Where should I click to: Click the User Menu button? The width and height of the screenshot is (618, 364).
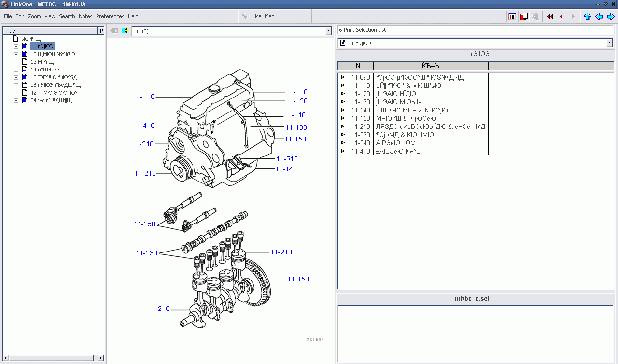click(265, 16)
